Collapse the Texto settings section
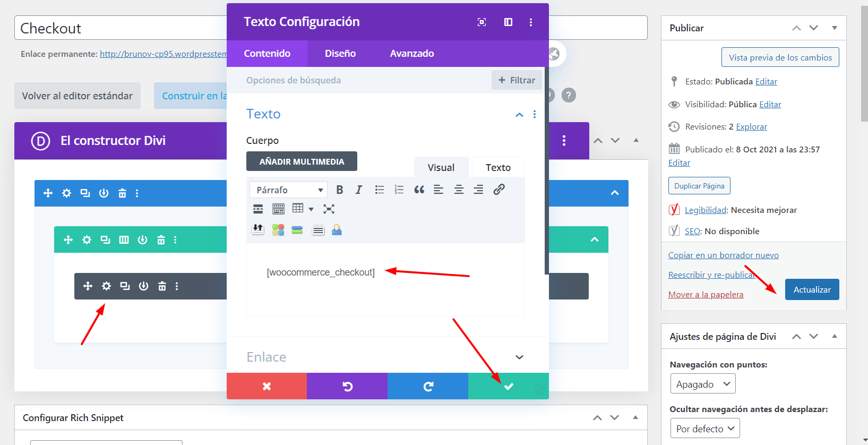The width and height of the screenshot is (868, 445). click(x=519, y=115)
